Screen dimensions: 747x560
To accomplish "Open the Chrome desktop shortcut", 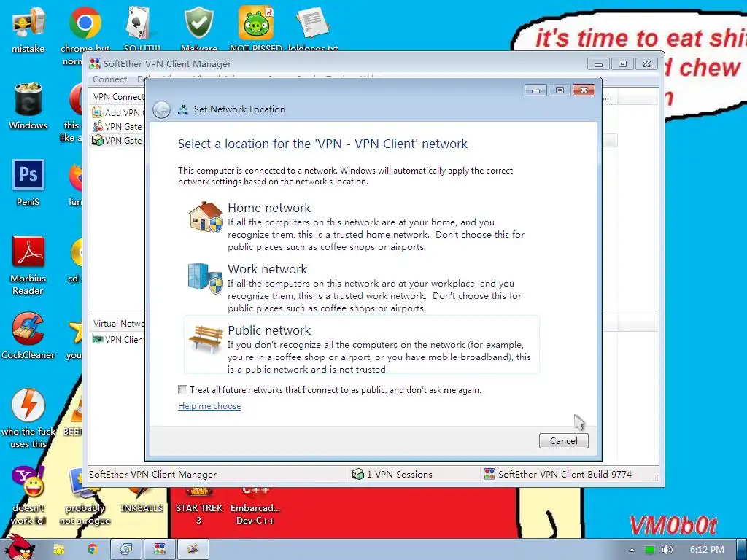I will pos(85,23).
